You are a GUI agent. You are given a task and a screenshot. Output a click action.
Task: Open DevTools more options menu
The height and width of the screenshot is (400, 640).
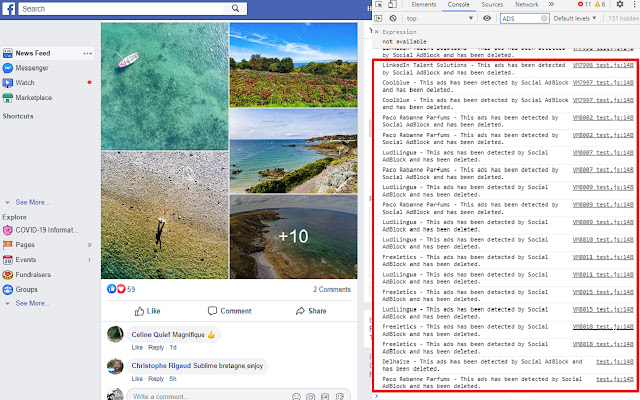coord(635,4)
